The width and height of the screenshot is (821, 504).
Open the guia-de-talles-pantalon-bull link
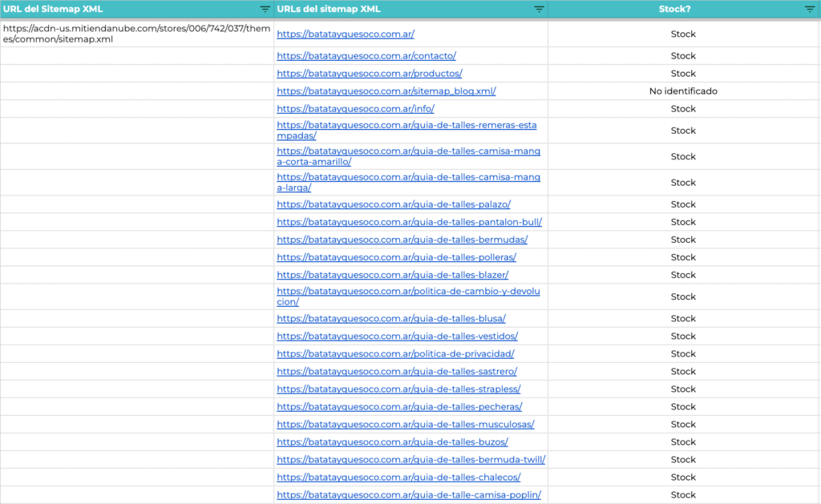[x=410, y=222]
